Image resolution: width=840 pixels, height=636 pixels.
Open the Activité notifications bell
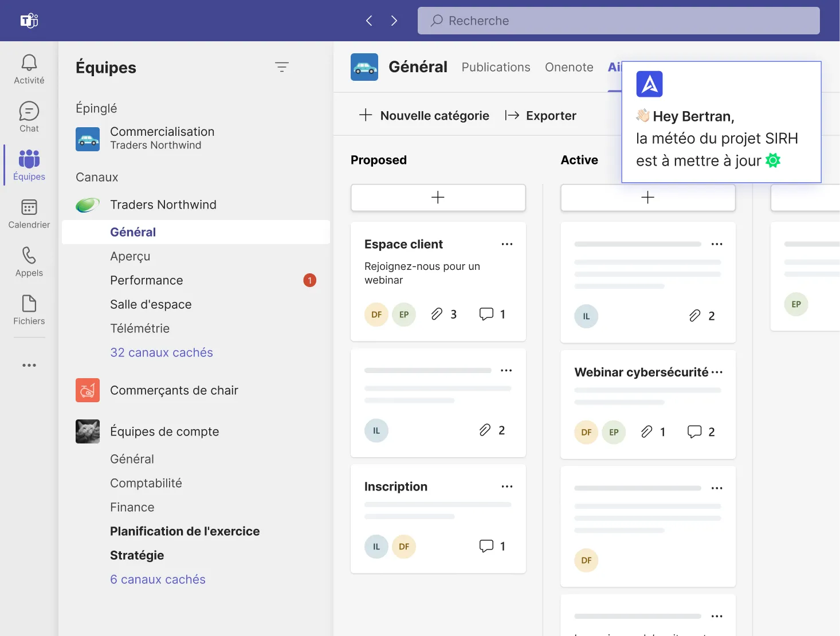point(29,62)
